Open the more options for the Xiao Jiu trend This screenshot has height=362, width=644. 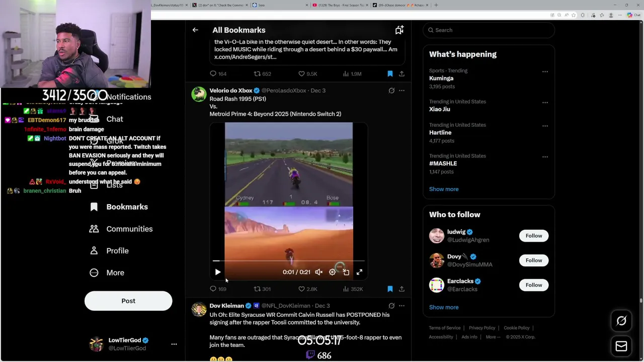(x=545, y=103)
